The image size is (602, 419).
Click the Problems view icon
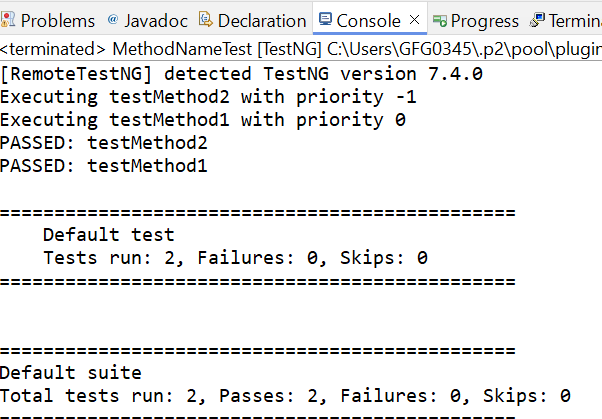point(8,20)
